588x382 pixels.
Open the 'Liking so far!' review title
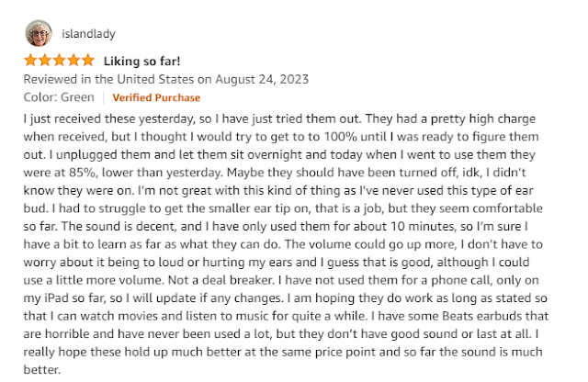[140, 62]
